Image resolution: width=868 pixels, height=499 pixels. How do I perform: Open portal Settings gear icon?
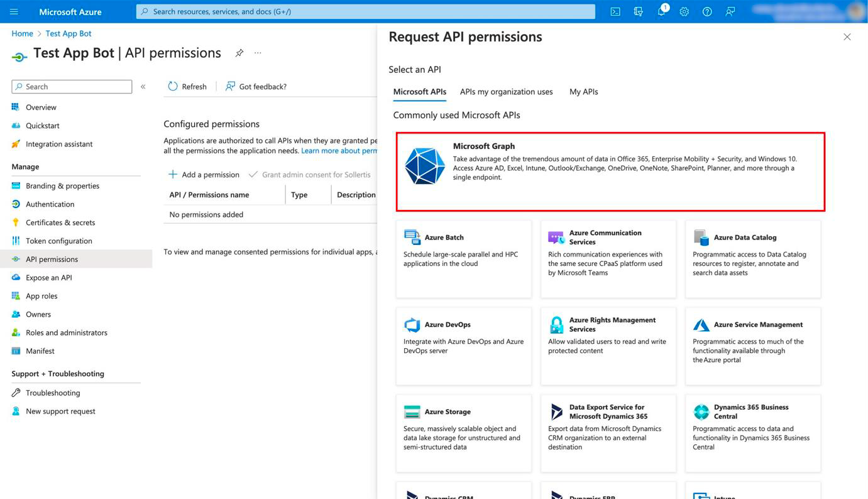684,11
